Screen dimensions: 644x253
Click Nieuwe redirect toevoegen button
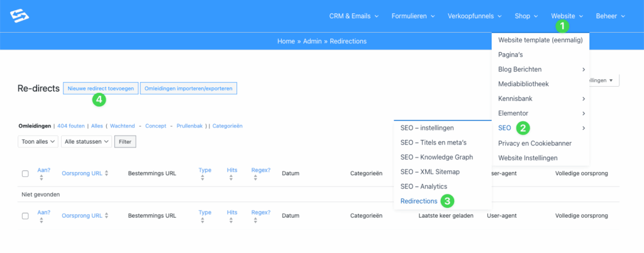pos(101,89)
